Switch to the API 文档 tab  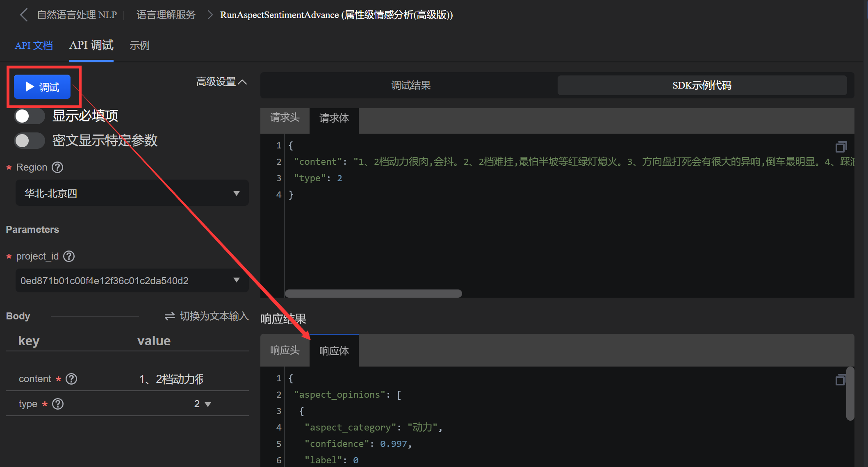[x=34, y=46]
